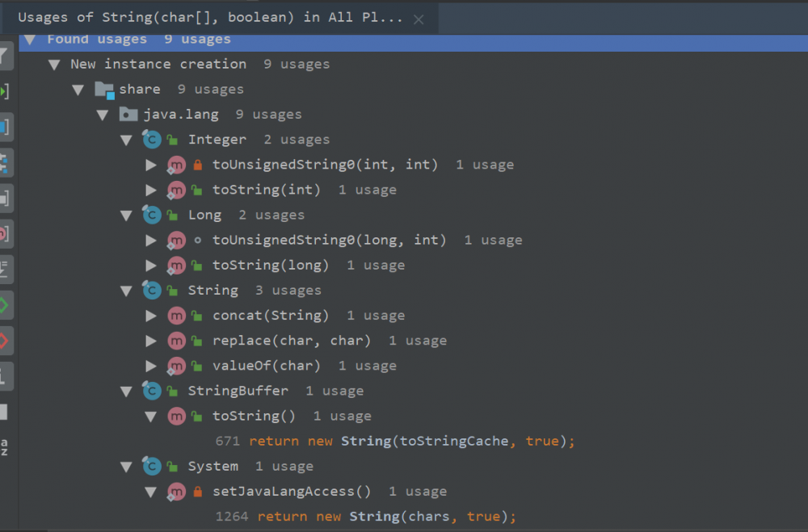
Task: Click method icon of setJavaLangAccess()
Action: pyautogui.click(x=176, y=492)
